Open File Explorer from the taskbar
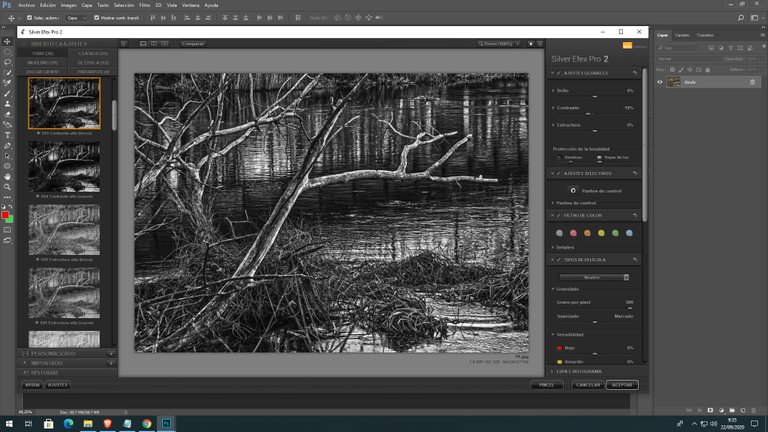 [88, 423]
